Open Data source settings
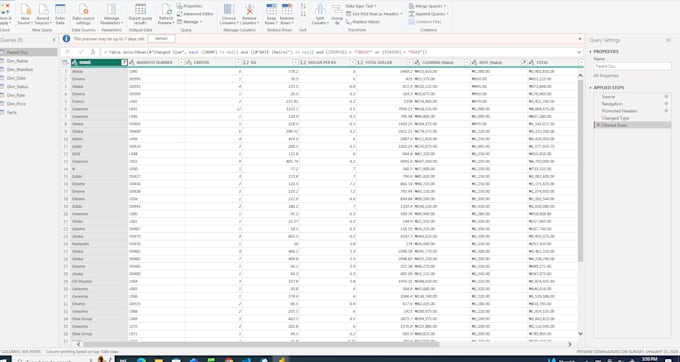Image resolution: width=680 pixels, height=362 pixels. coord(83,10)
